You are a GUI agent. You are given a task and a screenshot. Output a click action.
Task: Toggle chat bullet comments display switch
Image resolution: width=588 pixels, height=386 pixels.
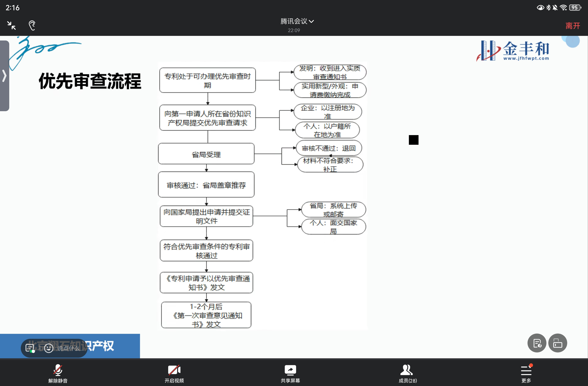(30, 348)
